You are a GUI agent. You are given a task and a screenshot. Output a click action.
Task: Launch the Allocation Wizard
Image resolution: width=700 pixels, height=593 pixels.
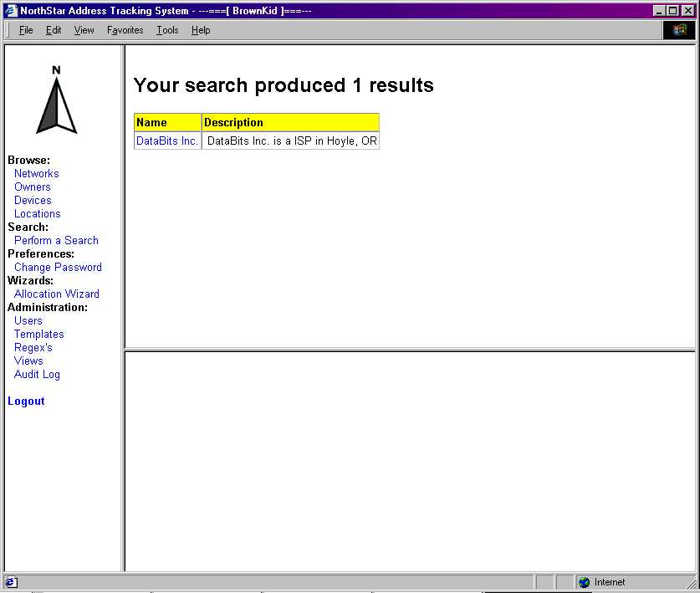57,294
